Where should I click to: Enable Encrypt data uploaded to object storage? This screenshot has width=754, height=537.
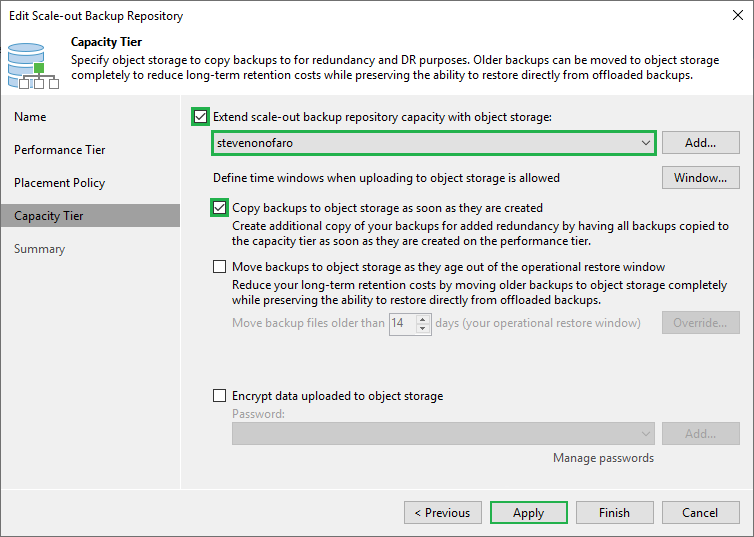click(x=219, y=396)
